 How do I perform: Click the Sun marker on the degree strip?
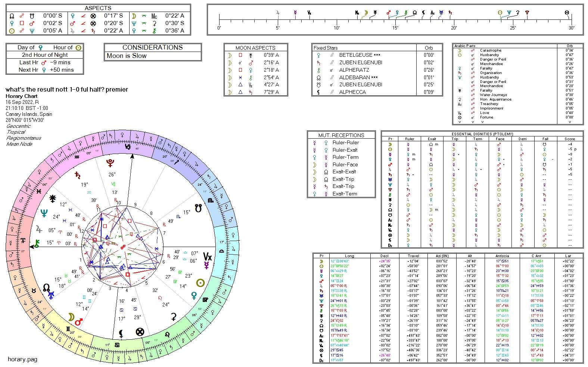500,13
